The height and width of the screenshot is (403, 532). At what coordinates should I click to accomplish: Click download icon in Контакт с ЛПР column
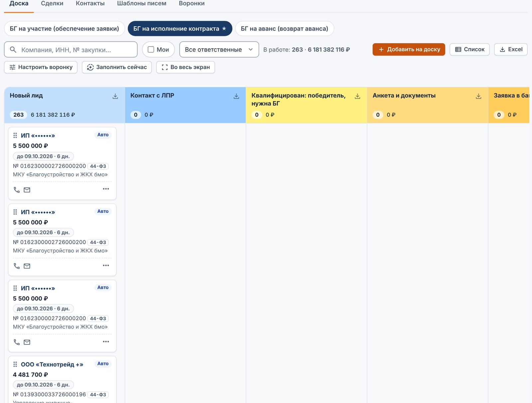(236, 96)
